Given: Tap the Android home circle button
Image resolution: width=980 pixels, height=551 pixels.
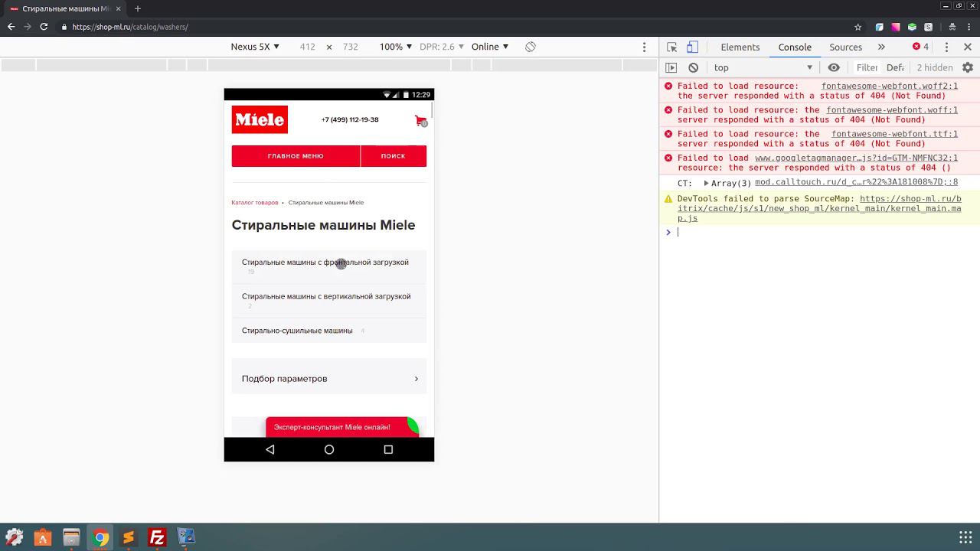Looking at the screenshot, I should (x=329, y=449).
